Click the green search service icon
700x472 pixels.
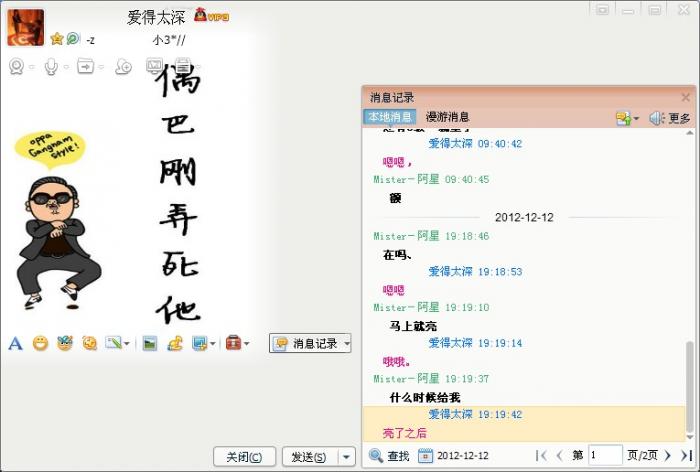coord(73,39)
